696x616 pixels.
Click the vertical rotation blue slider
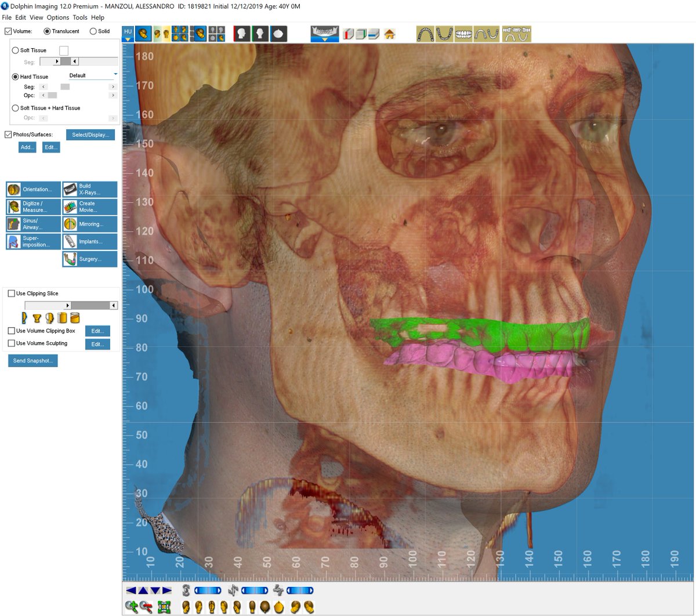coord(208,590)
